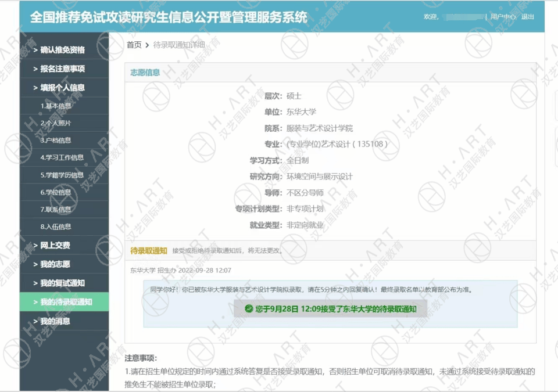Viewport: 558px width, 392px height.
Task: Select 5.学籍学历信息 in sidebar
Action: pyautogui.click(x=62, y=175)
